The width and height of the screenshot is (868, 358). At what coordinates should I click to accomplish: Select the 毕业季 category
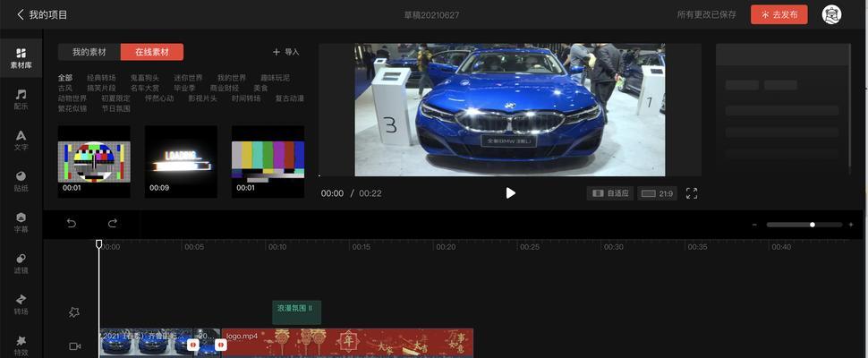pos(184,88)
